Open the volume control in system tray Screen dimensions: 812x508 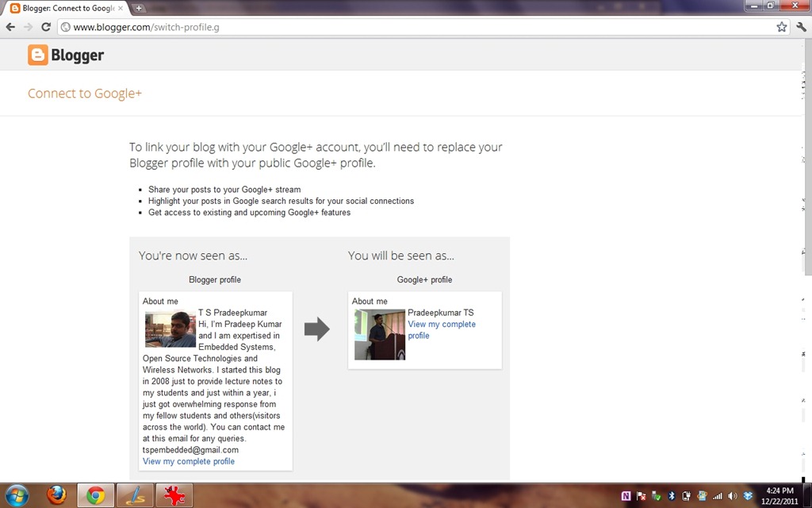(732, 496)
